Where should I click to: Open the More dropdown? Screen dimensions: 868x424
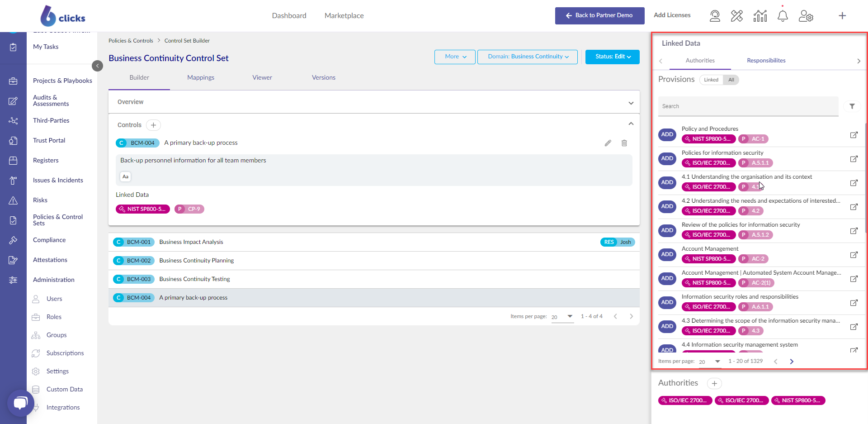455,57
